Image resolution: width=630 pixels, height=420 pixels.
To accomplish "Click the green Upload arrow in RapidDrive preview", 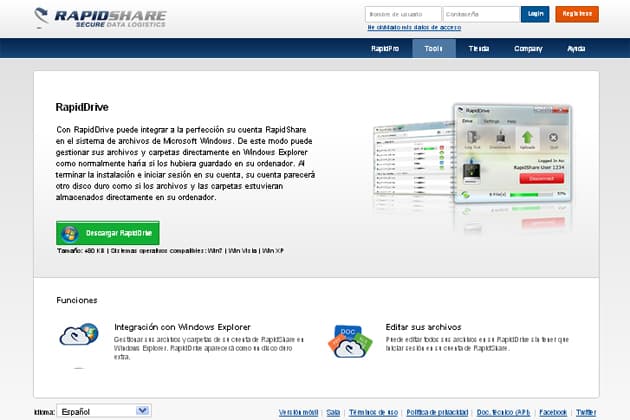I will [x=527, y=138].
